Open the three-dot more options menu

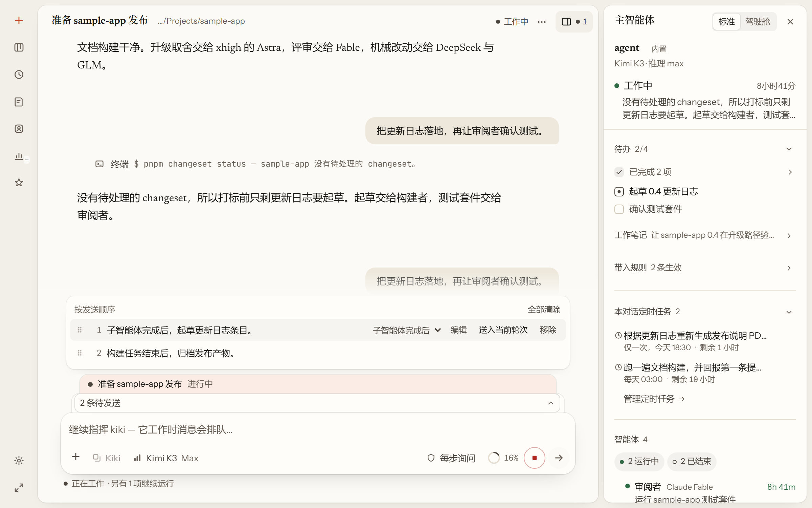(542, 22)
